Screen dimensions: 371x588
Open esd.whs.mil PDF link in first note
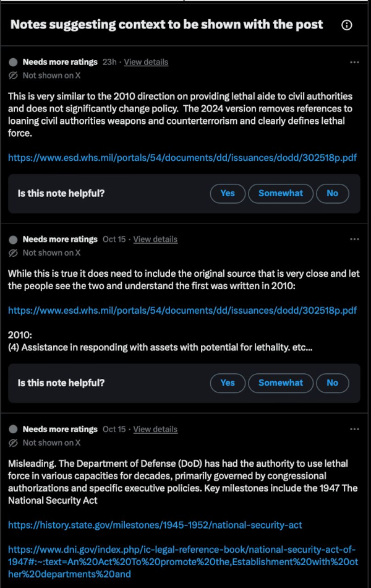coord(182,158)
